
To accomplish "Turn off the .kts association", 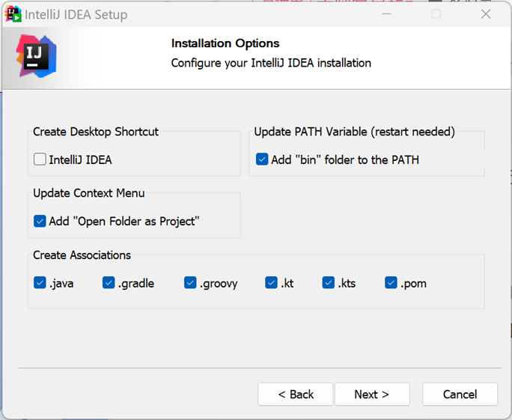I will click(x=329, y=283).
